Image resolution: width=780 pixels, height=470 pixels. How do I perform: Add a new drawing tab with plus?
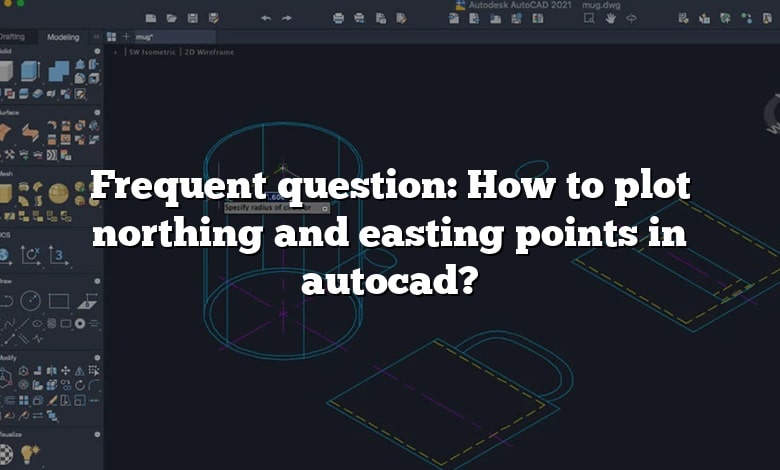[x=126, y=36]
